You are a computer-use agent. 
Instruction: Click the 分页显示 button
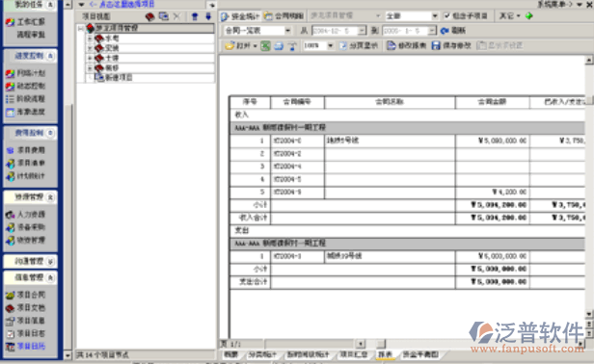coord(359,46)
